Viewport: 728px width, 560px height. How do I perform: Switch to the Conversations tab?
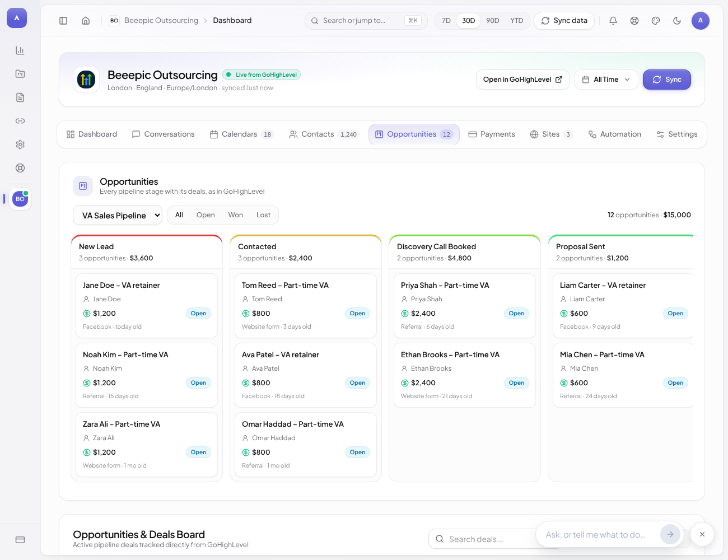pos(163,134)
